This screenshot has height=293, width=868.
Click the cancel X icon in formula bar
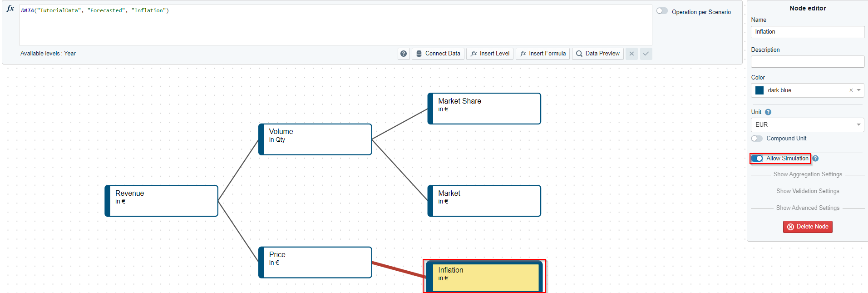631,54
